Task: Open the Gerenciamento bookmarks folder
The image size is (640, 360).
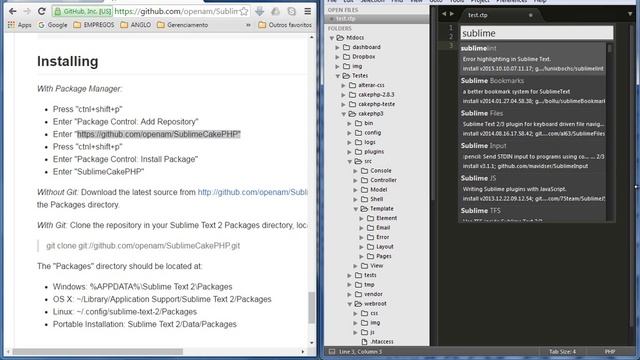Action: [182, 25]
